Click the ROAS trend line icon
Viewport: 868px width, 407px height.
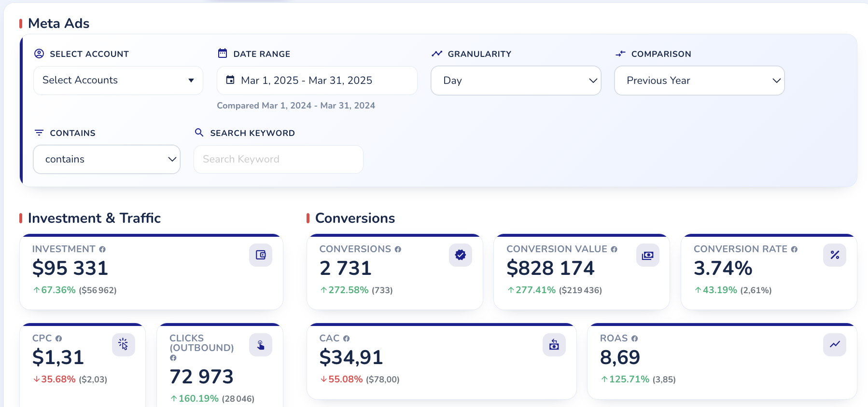point(835,344)
